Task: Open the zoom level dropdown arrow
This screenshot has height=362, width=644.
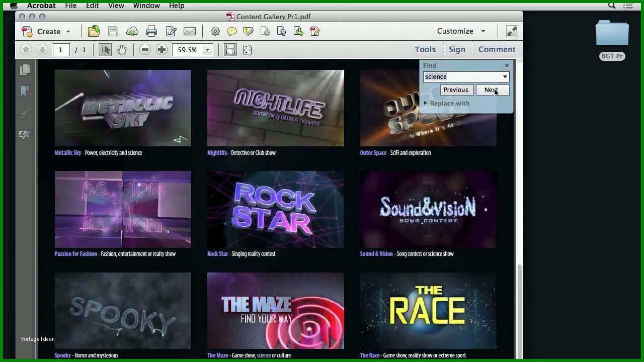Action: pyautogui.click(x=207, y=50)
